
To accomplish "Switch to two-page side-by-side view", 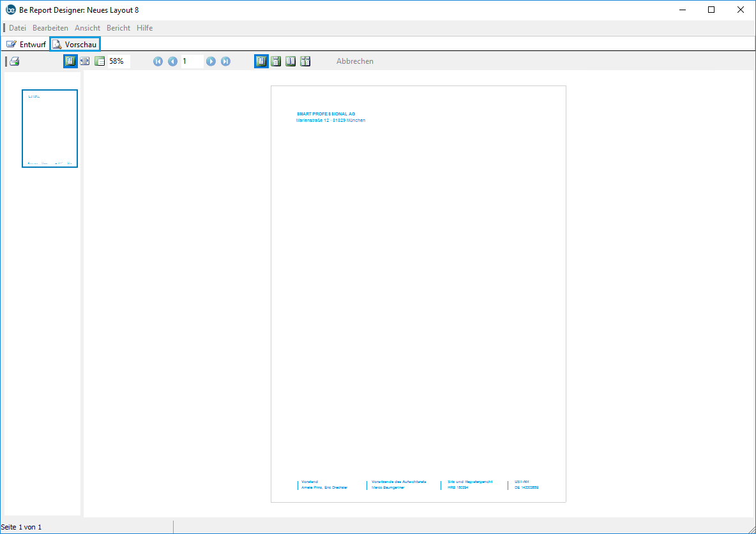I will coord(291,61).
